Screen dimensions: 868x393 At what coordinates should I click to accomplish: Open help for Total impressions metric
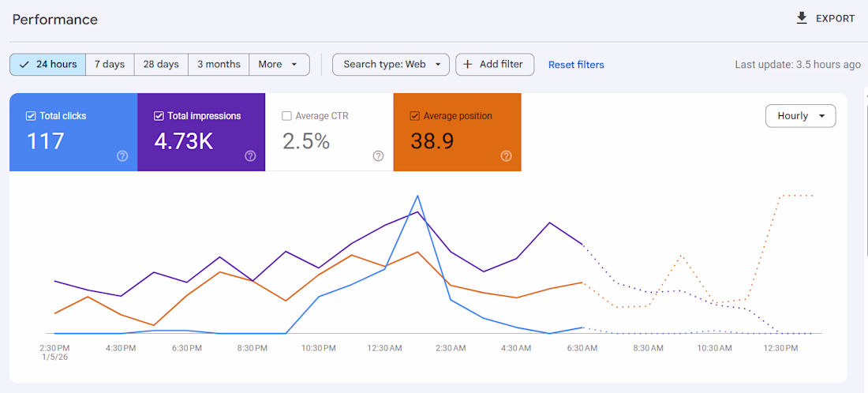pyautogui.click(x=250, y=156)
